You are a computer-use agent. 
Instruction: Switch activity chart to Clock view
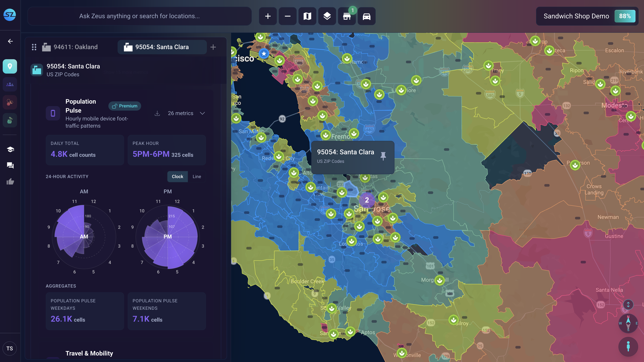click(177, 176)
